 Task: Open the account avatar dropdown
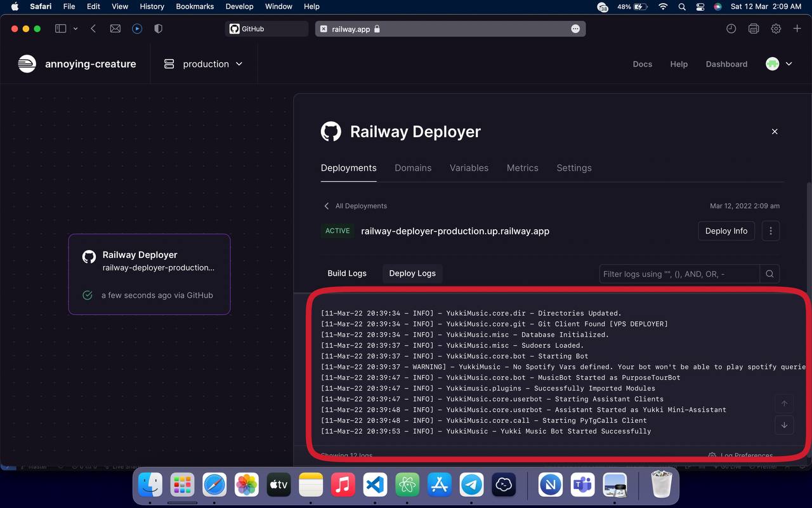click(x=780, y=63)
